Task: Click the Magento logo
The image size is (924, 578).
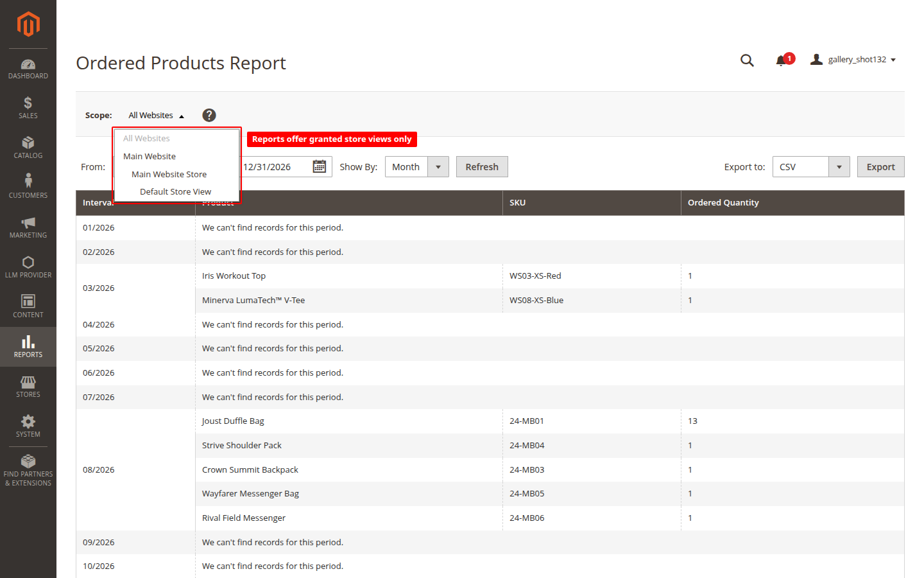Action: click(28, 24)
